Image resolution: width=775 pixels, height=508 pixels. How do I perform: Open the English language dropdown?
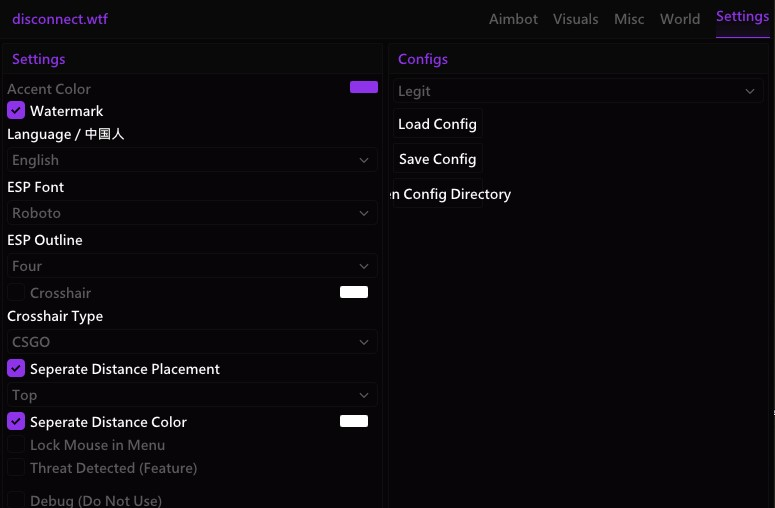point(192,160)
